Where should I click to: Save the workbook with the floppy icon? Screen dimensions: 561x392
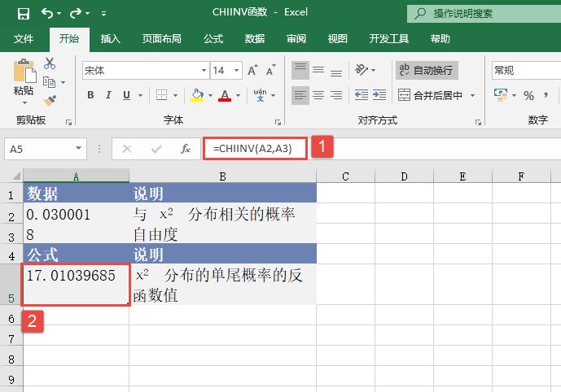24,14
